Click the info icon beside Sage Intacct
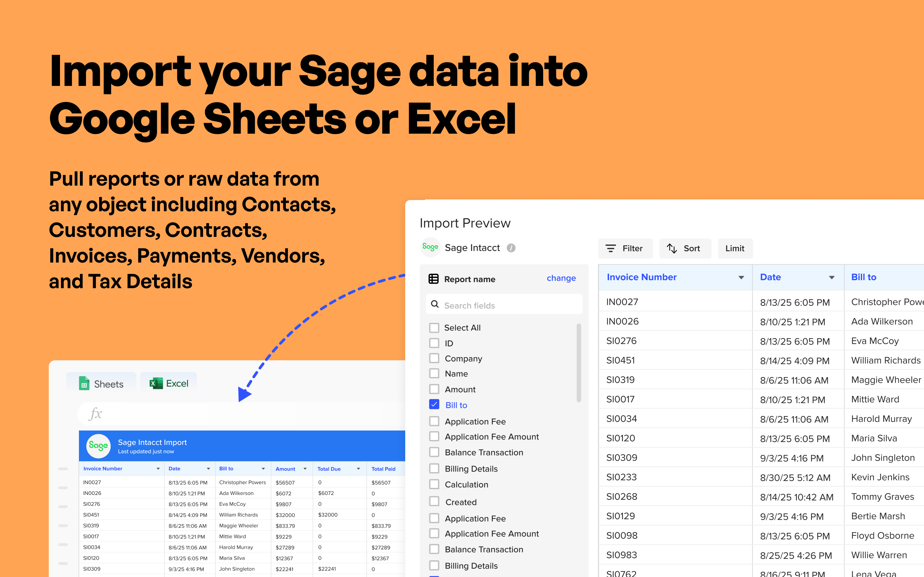 511,248
